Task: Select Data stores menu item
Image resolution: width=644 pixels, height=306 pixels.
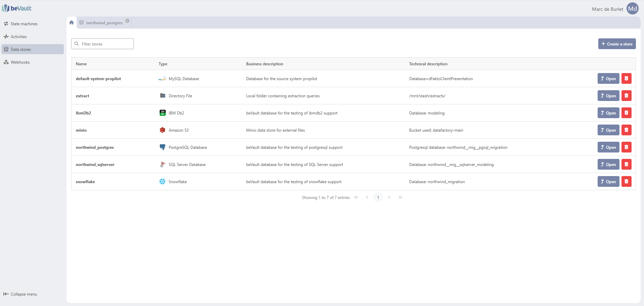Action: tap(33, 49)
